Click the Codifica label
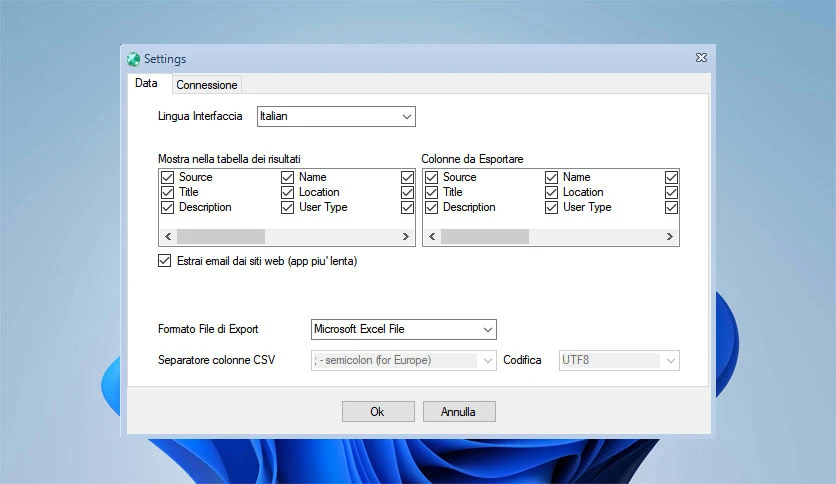Image resolution: width=836 pixels, height=484 pixels. pos(522,360)
